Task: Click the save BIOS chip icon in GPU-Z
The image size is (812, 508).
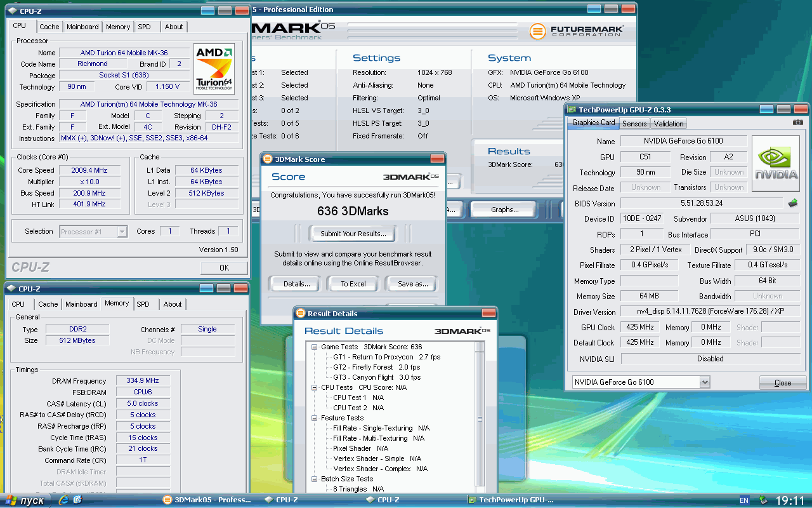Action: 793,203
